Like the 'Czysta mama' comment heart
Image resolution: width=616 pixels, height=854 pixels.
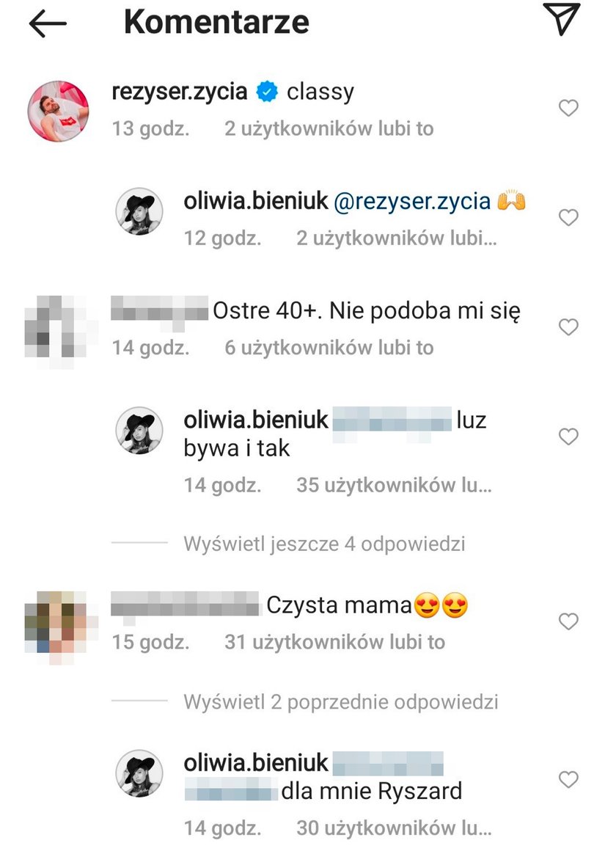tap(568, 621)
